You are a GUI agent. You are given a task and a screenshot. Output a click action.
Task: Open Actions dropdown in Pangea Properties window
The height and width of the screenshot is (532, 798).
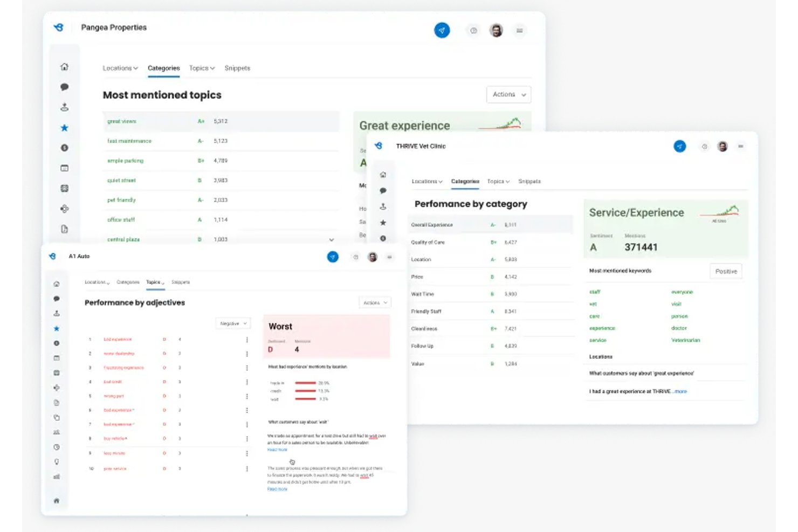click(x=508, y=94)
